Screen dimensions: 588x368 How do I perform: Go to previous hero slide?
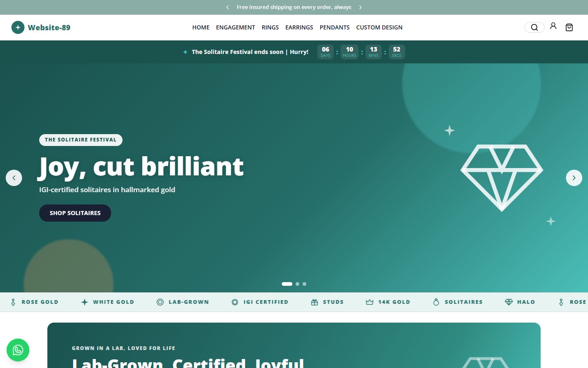[x=14, y=178]
